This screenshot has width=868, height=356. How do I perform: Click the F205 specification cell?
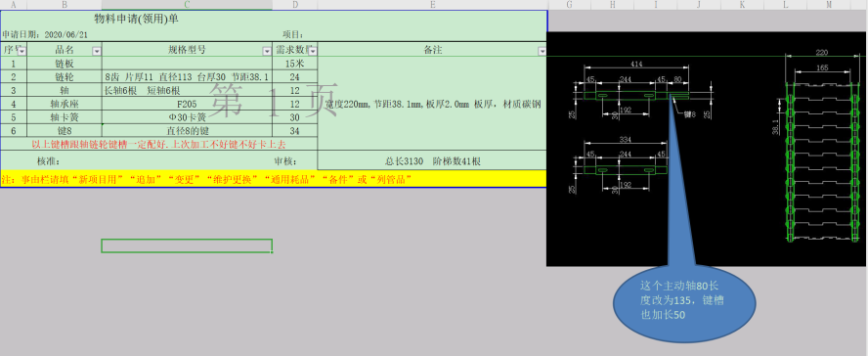(187, 104)
